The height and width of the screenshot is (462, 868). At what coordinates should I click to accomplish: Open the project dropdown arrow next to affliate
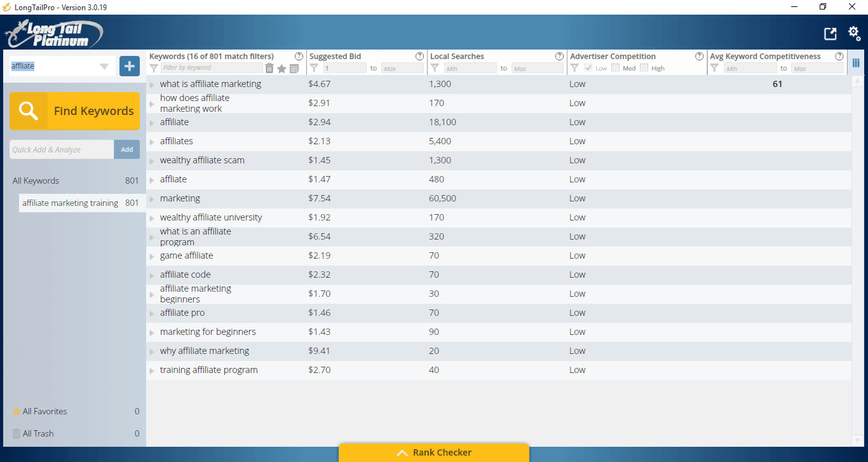click(x=104, y=66)
